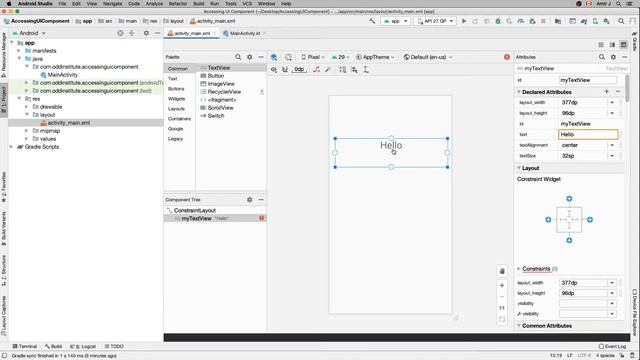
Task: Open the AppTheme dropdown
Action: click(375, 57)
